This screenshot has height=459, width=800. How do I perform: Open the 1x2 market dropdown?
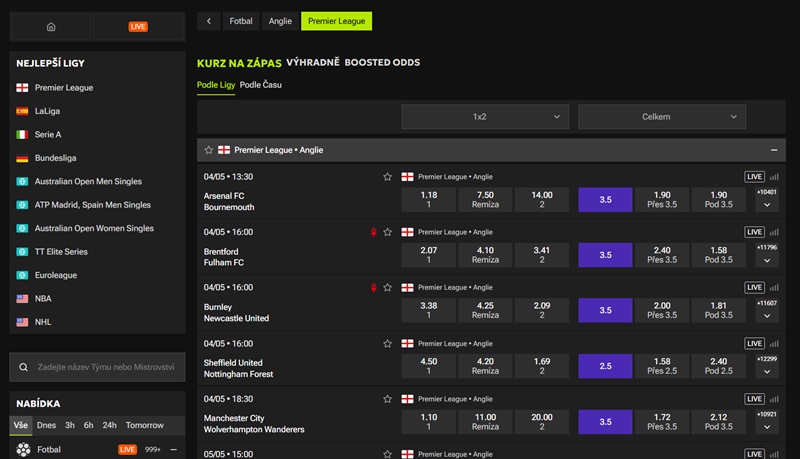(x=485, y=117)
